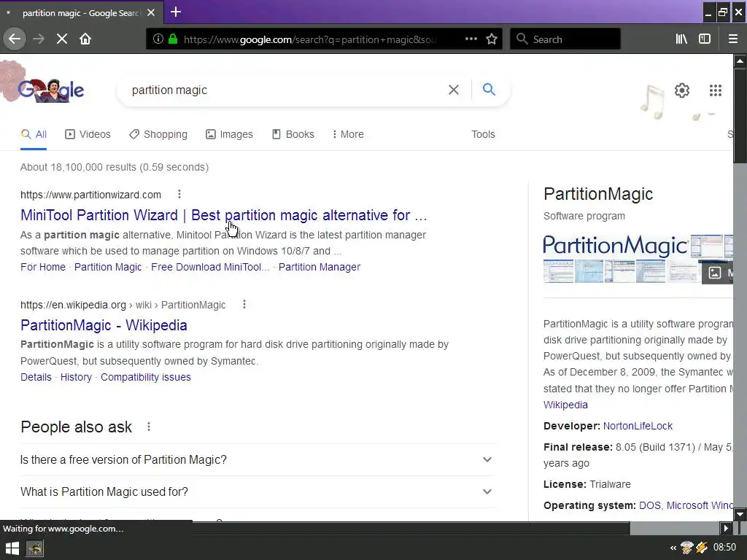Screen dimensions: 747x560
Task: Click the Firefox Search bar field
Action: pyautogui.click(x=565, y=39)
